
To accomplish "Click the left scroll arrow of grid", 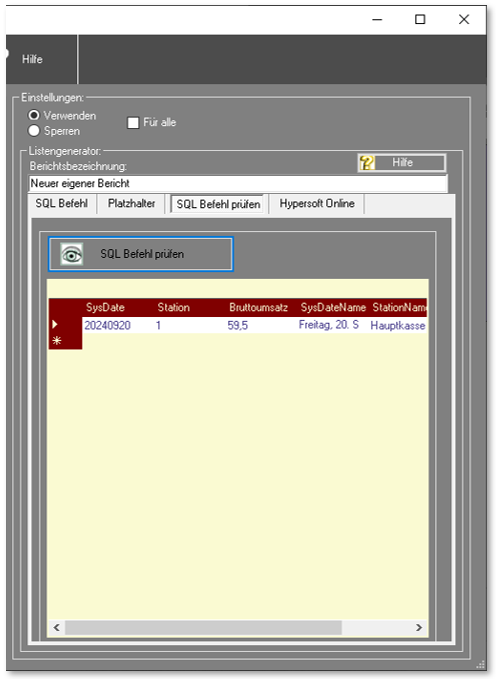I will click(57, 627).
